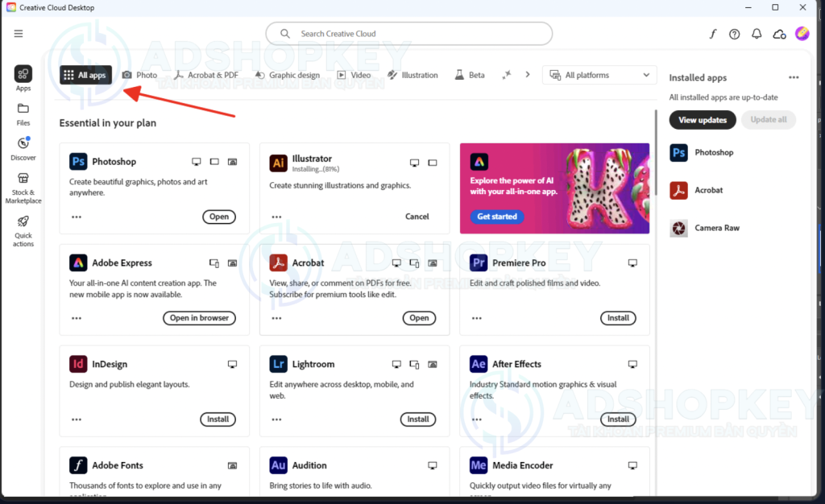Click the Acrobat icon in Essential card
Screen dimensions: 825x504
click(x=278, y=262)
